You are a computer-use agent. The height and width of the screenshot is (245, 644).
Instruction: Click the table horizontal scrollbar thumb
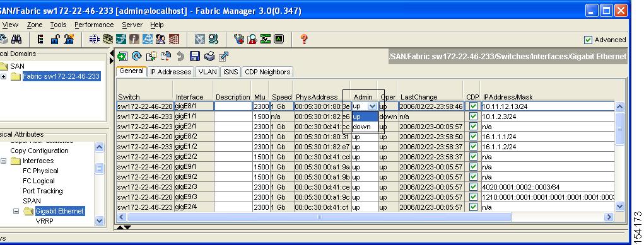pos(320,217)
